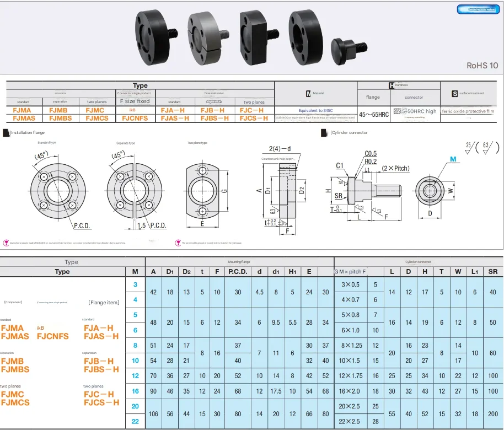Click the P.C.D. column header in dimensions table
Viewport: 504px width, 430px height.
coord(237,271)
